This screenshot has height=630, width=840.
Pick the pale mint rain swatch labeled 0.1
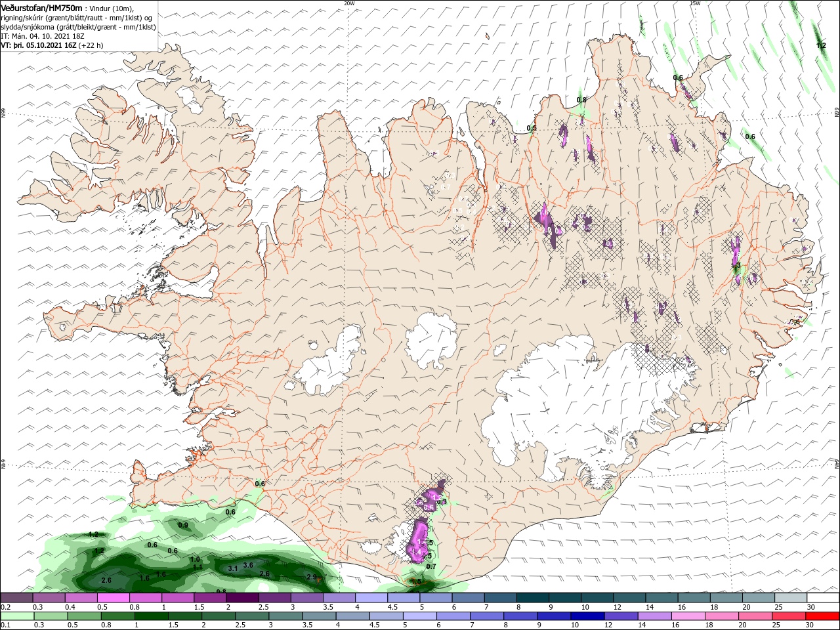[x=16, y=616]
